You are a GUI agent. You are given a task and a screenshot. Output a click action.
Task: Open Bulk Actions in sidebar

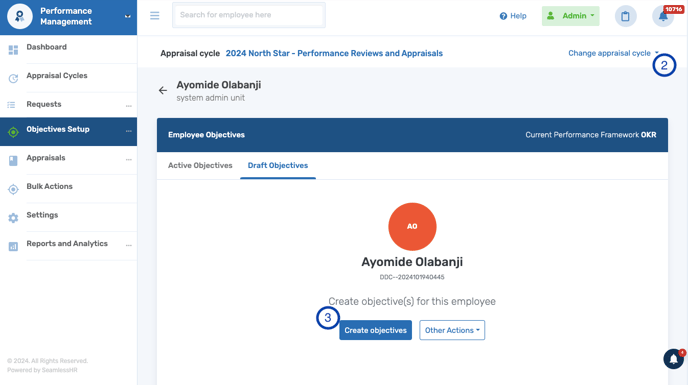point(50,186)
